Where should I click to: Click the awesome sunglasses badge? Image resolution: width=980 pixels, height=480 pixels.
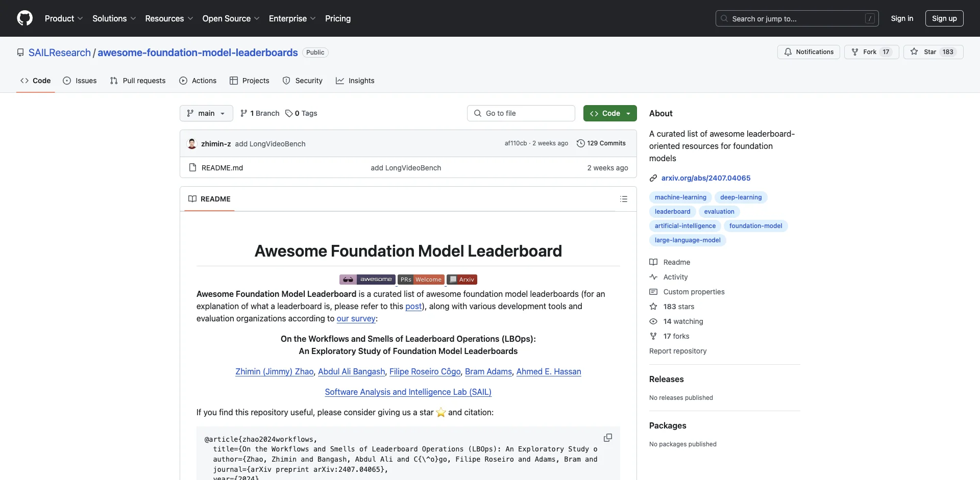coord(367,280)
